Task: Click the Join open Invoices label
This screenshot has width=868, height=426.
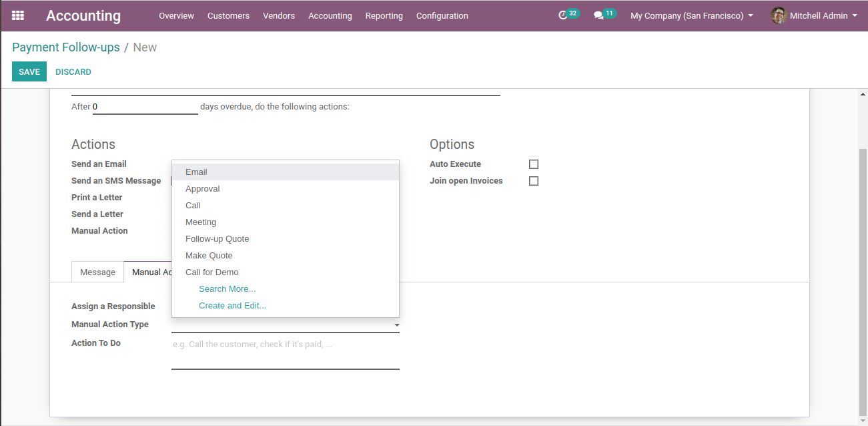Action: click(466, 181)
